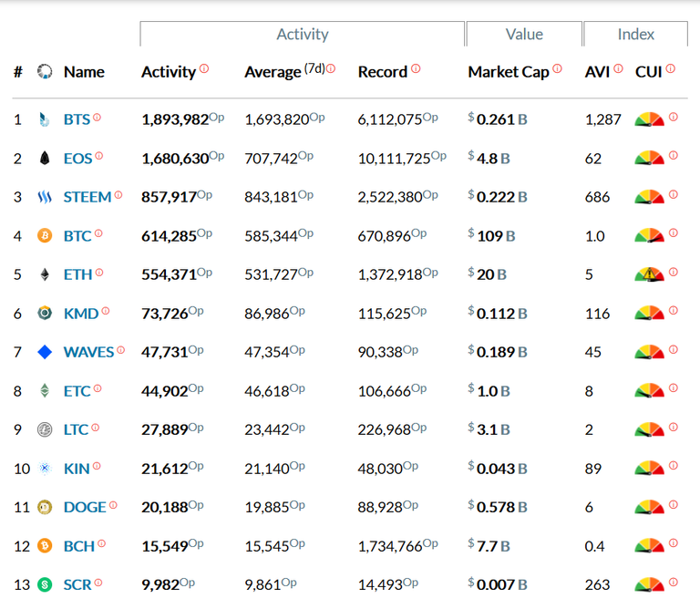Sort by the CUI column header
The image size is (700, 609).
pyautogui.click(x=649, y=72)
